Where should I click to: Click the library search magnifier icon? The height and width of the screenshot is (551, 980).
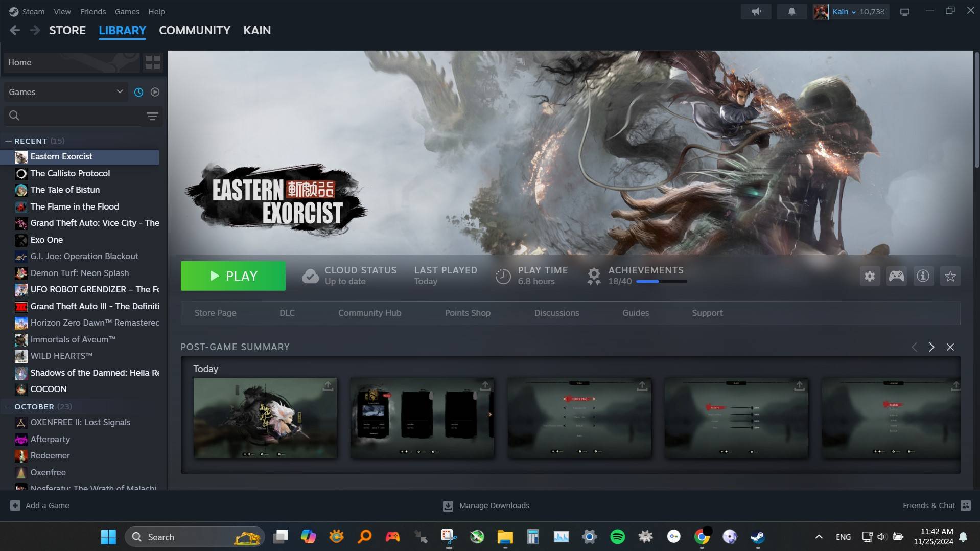pos(14,116)
